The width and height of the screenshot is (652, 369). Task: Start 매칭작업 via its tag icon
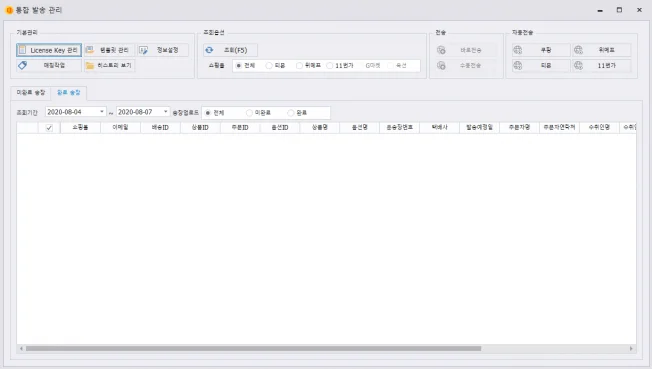pos(22,65)
